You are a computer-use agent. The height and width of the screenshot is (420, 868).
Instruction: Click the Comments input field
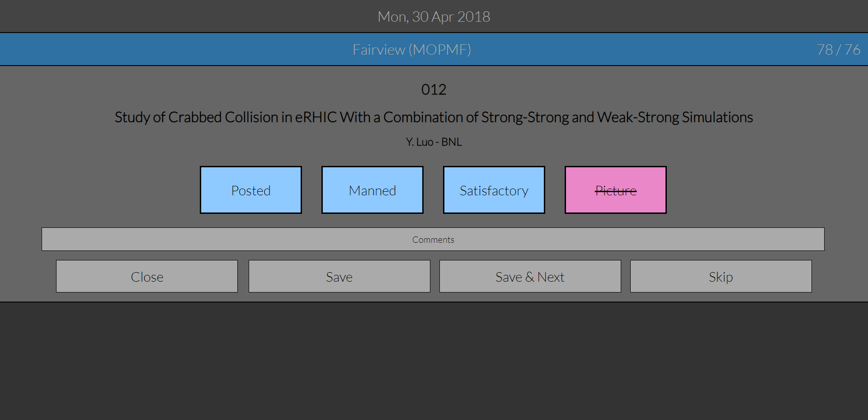433,239
